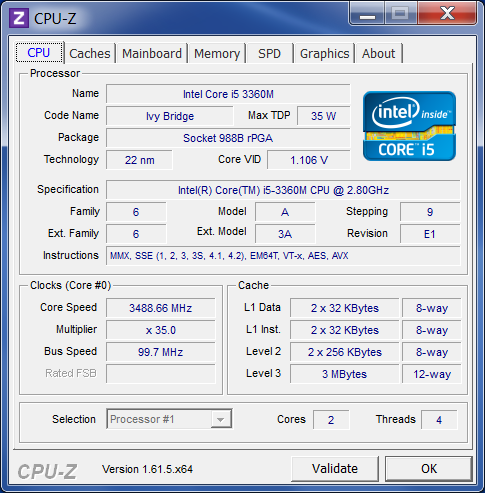This screenshot has height=493, width=485.
Task: Click the OK button
Action: point(429,469)
